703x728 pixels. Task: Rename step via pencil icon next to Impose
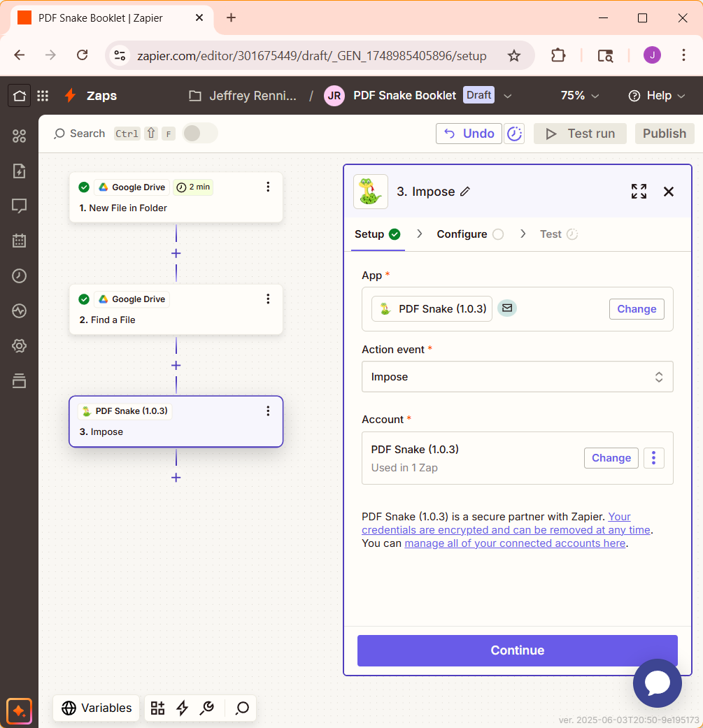coord(464,192)
